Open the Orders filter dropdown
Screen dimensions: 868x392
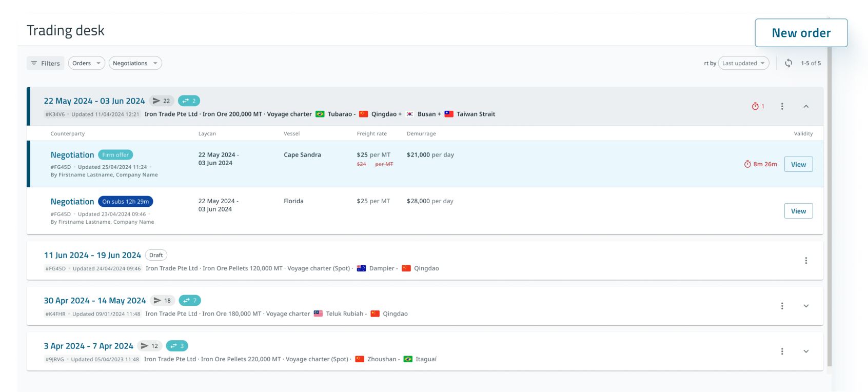(x=86, y=63)
